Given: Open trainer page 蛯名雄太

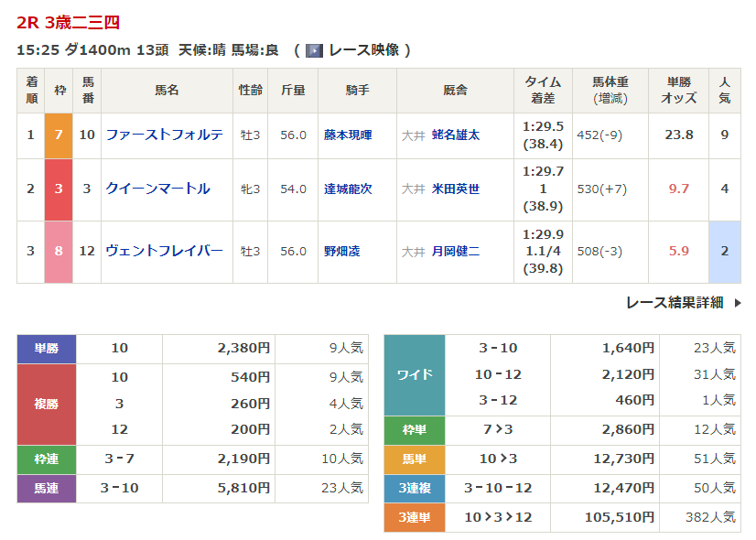Looking at the screenshot, I should 456,135.
